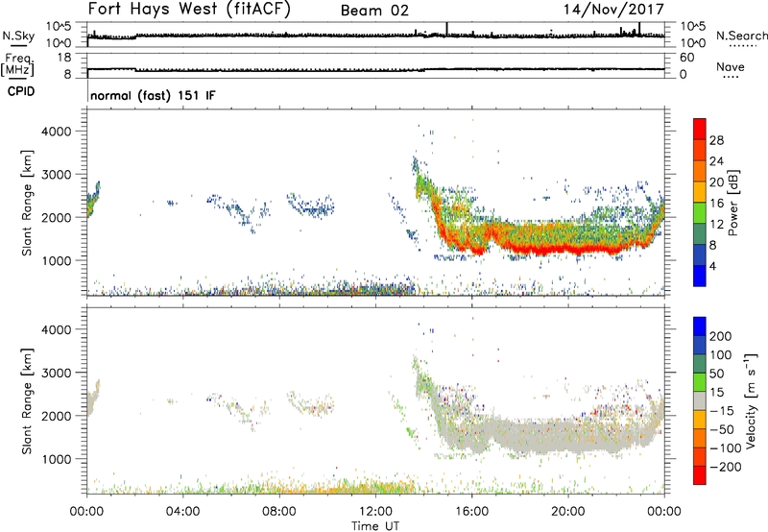The width and height of the screenshot is (768, 532).
Task: Click the '08:00' time tick label
Action: 279,512
